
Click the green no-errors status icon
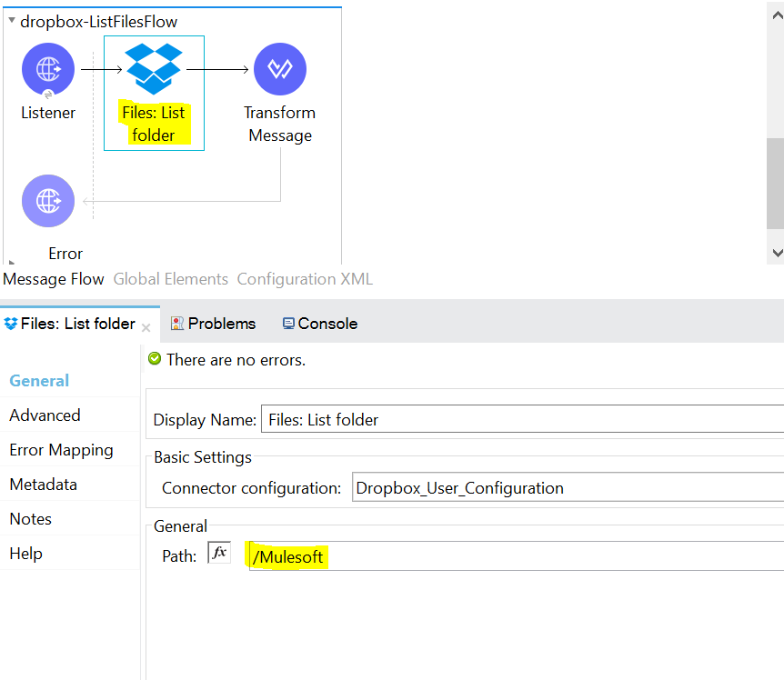[x=155, y=359]
